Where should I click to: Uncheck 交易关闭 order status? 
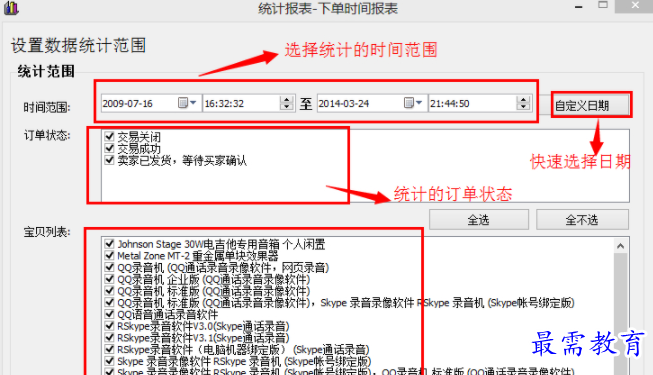(109, 136)
